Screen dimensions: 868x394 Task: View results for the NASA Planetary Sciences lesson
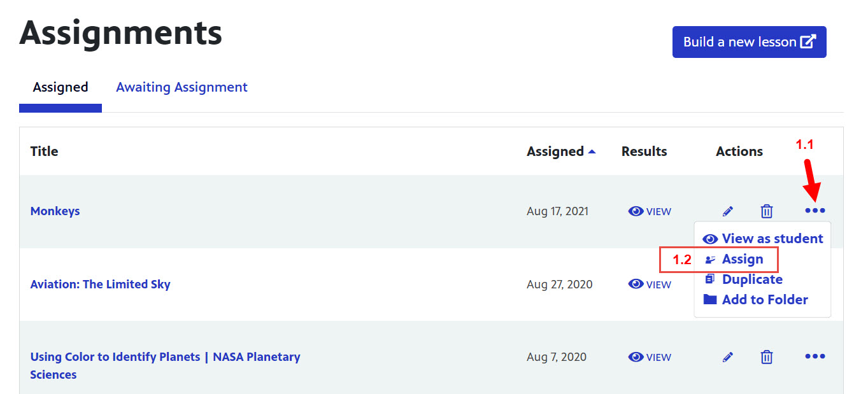coord(650,357)
